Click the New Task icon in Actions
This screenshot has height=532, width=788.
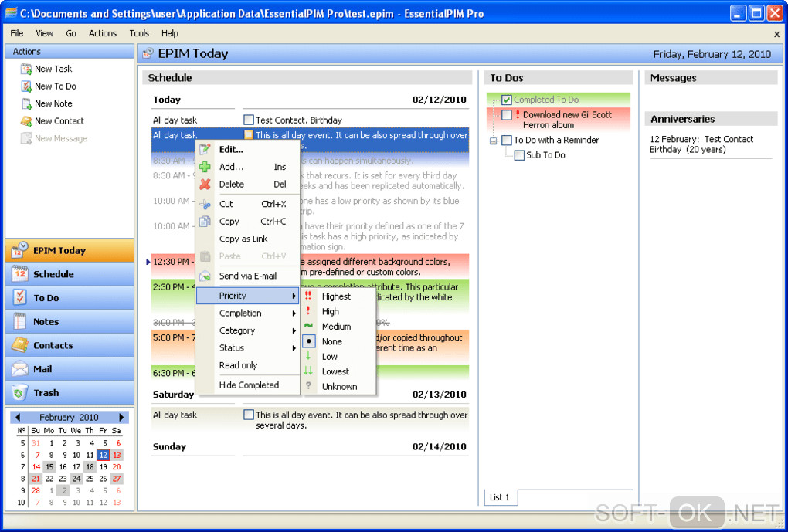click(x=26, y=69)
